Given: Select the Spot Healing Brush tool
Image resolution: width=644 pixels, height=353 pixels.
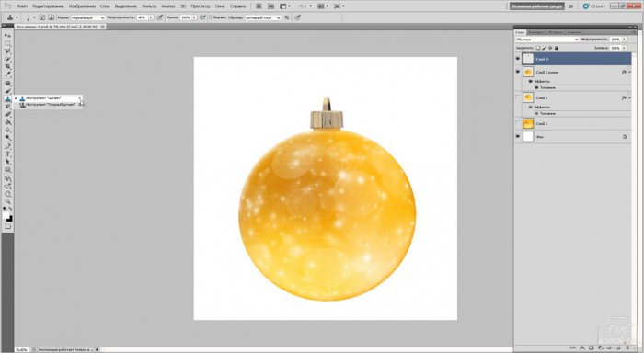Looking at the screenshot, I should coord(7,84).
